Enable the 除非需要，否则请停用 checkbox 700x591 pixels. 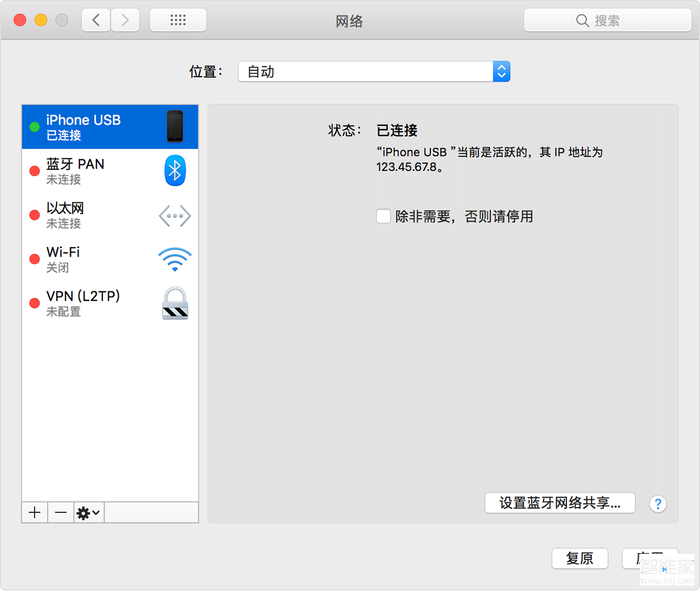pos(383,216)
